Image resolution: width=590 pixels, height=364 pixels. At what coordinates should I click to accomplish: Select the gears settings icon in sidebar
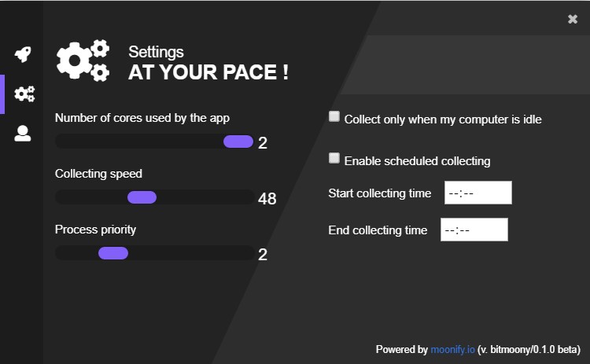tap(24, 94)
